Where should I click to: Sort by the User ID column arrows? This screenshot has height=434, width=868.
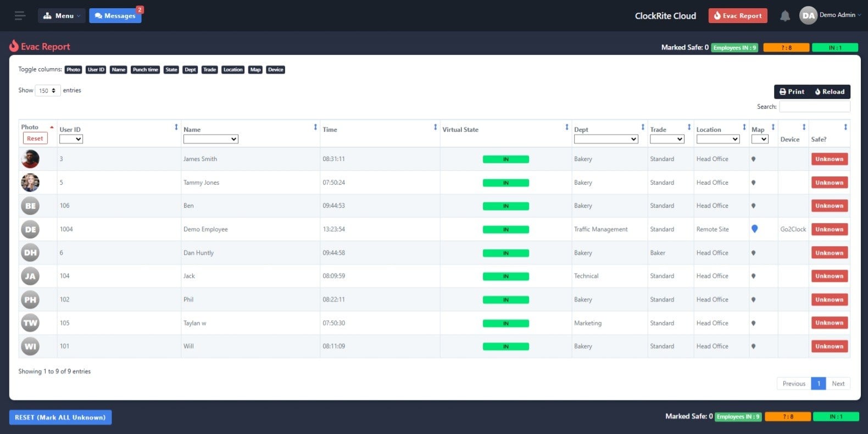point(176,127)
